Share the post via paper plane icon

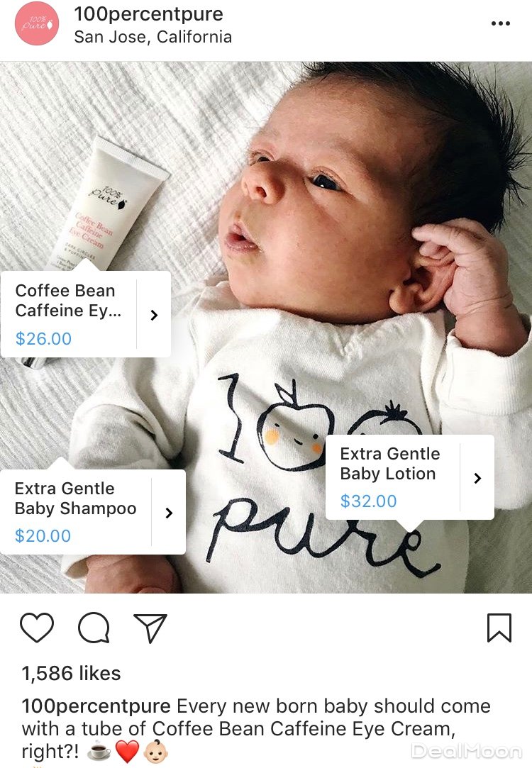coord(150,628)
